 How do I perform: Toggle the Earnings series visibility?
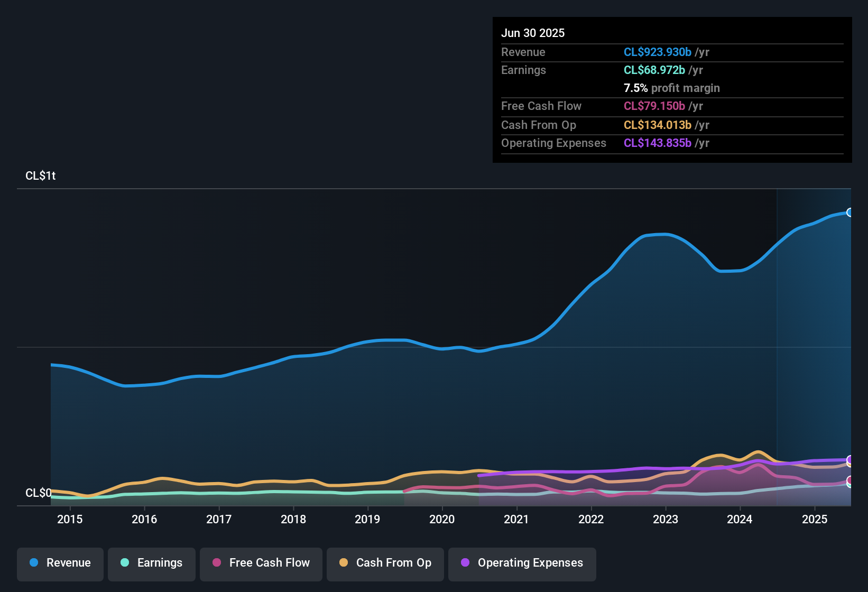coord(151,563)
